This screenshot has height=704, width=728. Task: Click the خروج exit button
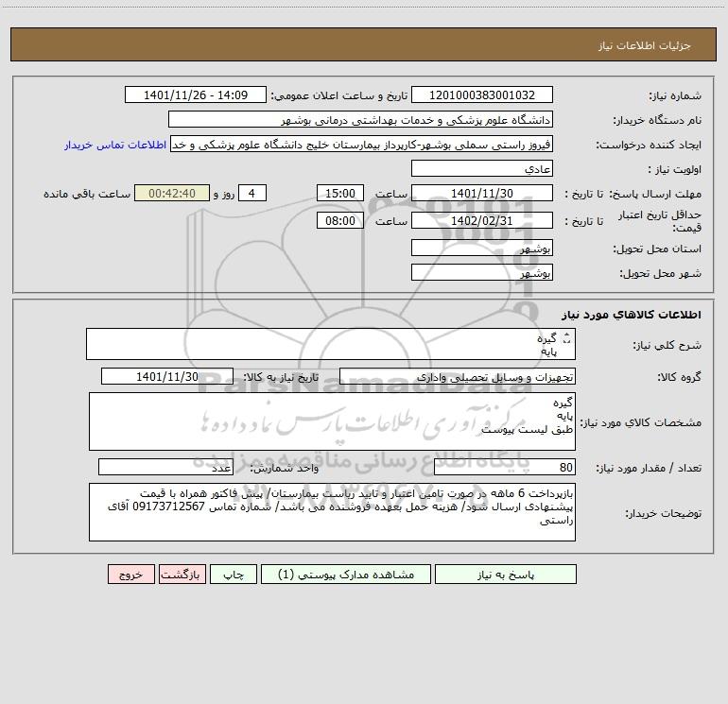(130, 575)
